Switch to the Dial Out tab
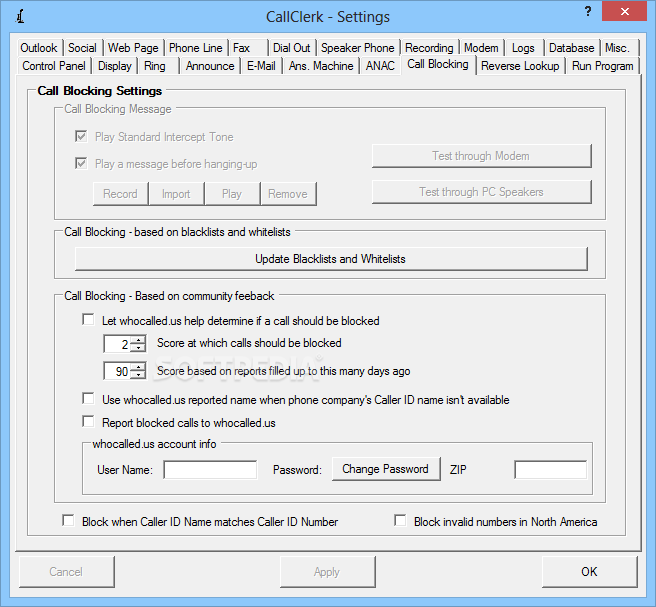The height and width of the screenshot is (607, 656). (292, 48)
